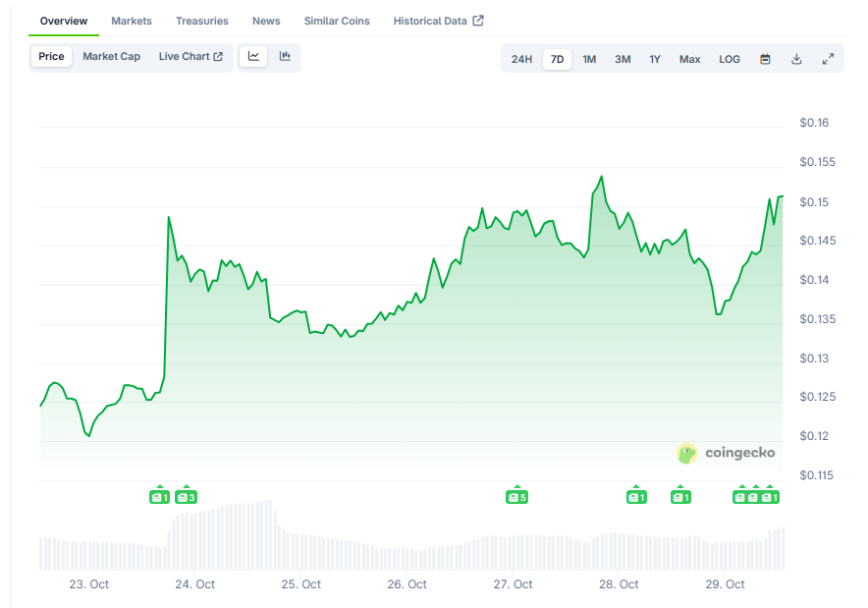Open the Historical Data external link
This screenshot has width=868, height=608.
click(438, 21)
